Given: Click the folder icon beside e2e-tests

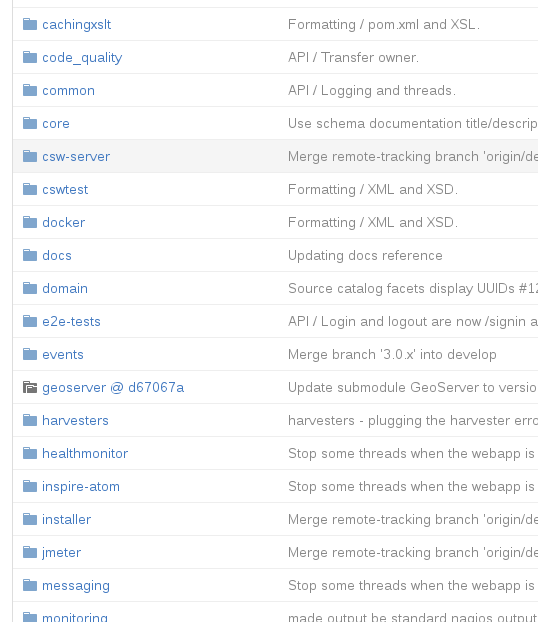Looking at the screenshot, I should 30,321.
